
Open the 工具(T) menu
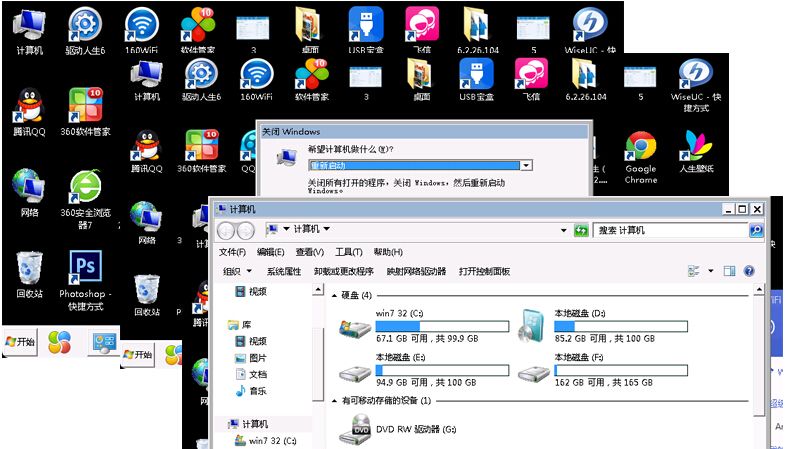click(x=348, y=252)
